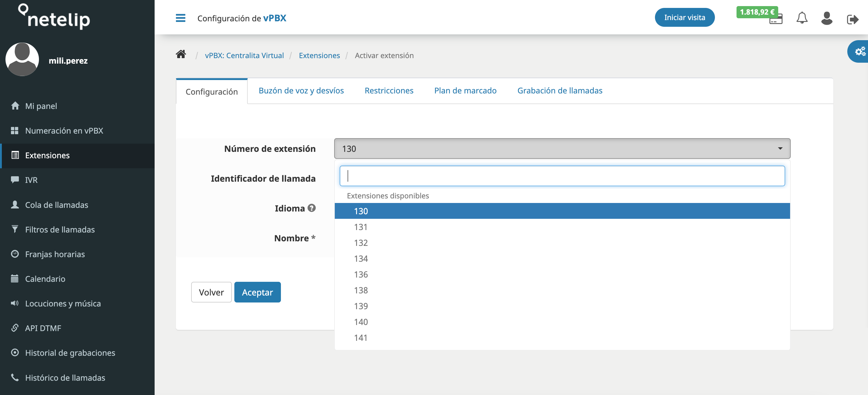The height and width of the screenshot is (395, 868).
Task: Click the IVR speech bubble icon
Action: 15,180
